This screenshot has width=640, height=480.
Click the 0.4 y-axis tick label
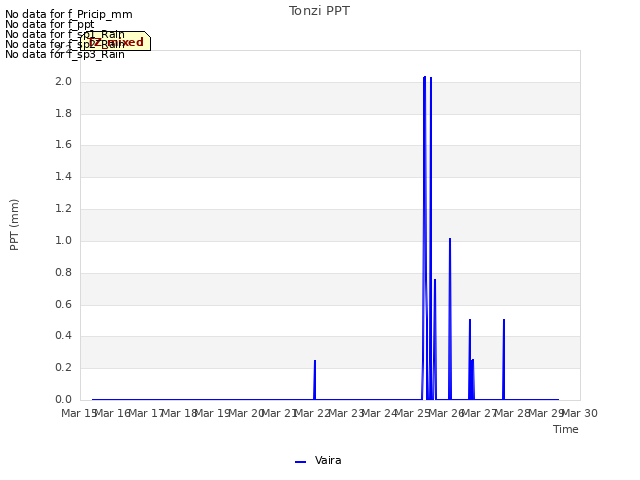[x=63, y=336]
